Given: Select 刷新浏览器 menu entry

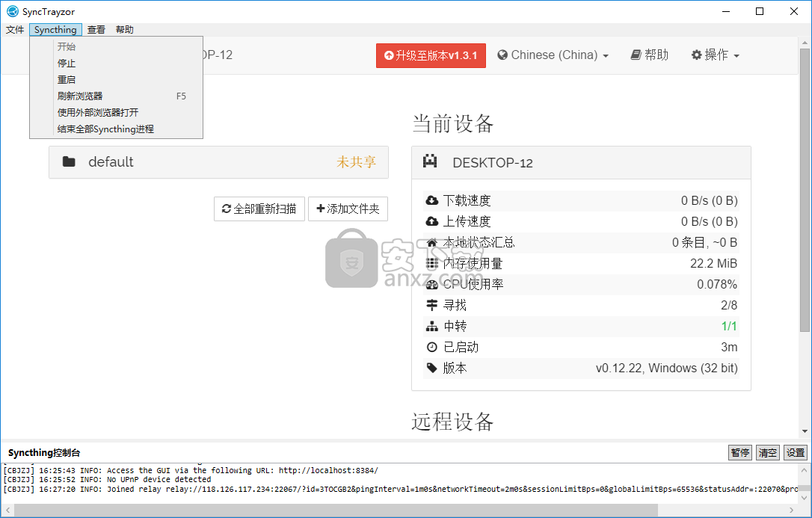Looking at the screenshot, I should coord(116,96).
